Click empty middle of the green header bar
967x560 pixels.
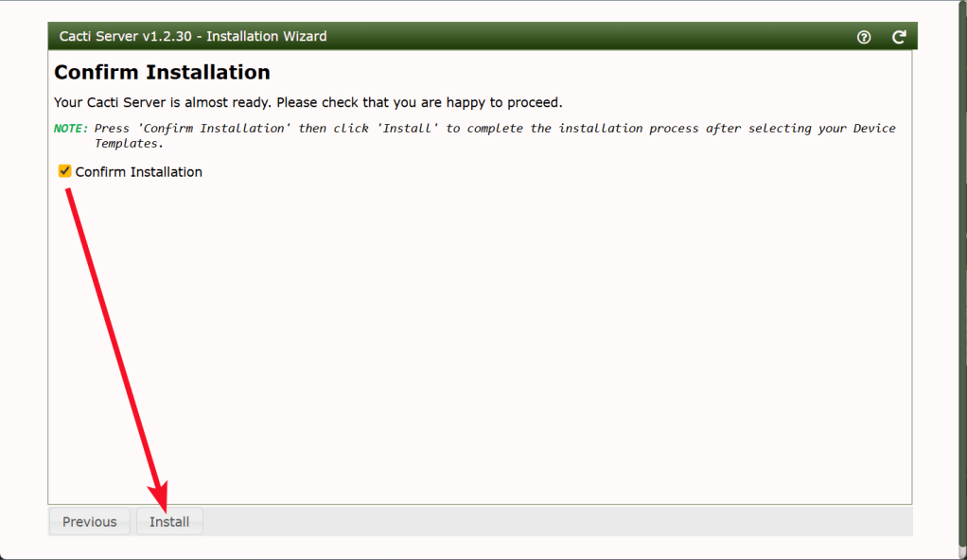coord(587,37)
